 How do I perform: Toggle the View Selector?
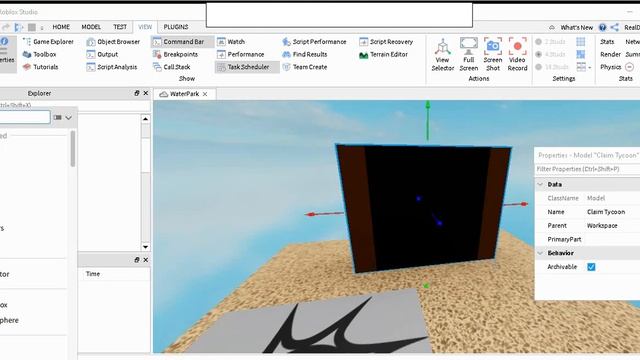[x=442, y=55]
